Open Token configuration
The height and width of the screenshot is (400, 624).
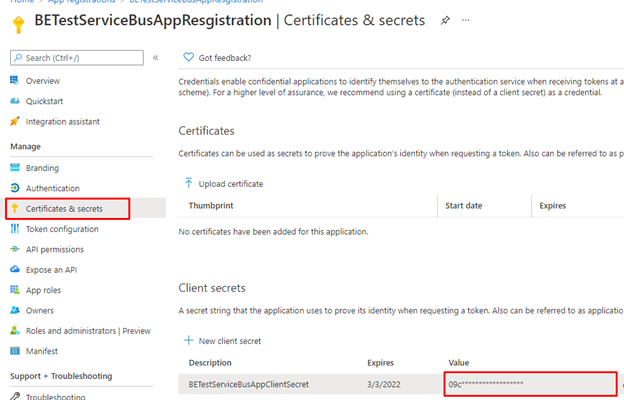pyautogui.click(x=62, y=229)
